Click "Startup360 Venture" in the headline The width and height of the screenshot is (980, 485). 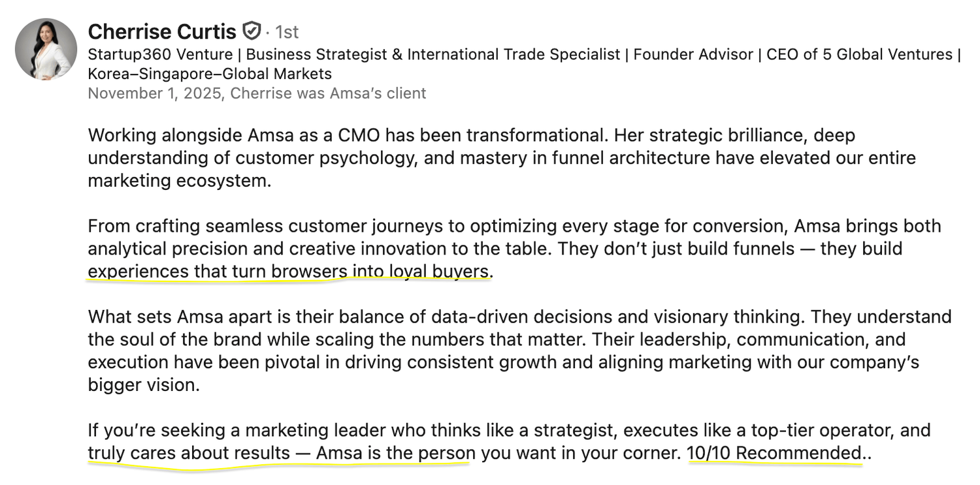click(160, 54)
